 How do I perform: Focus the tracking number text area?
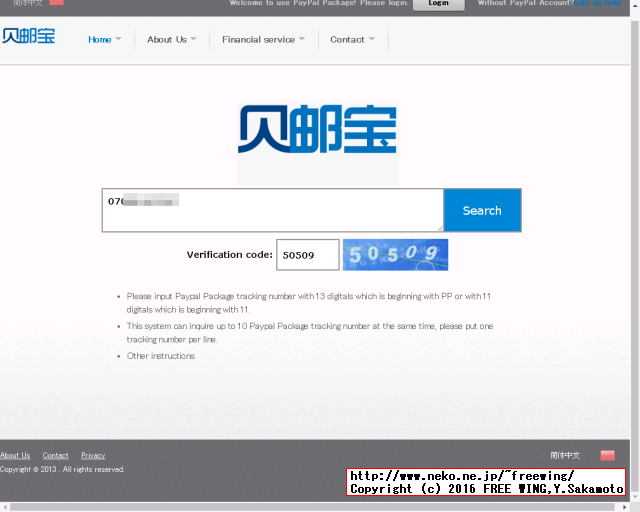pos(273,210)
